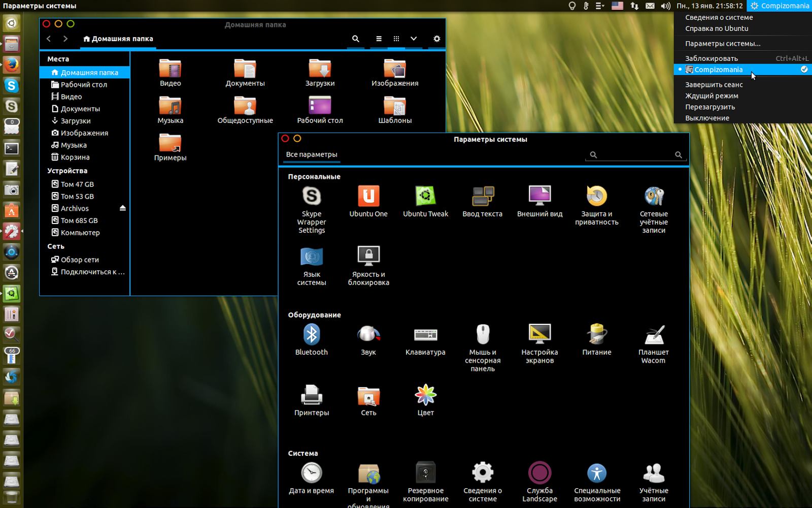Go back in file manager

coord(49,39)
